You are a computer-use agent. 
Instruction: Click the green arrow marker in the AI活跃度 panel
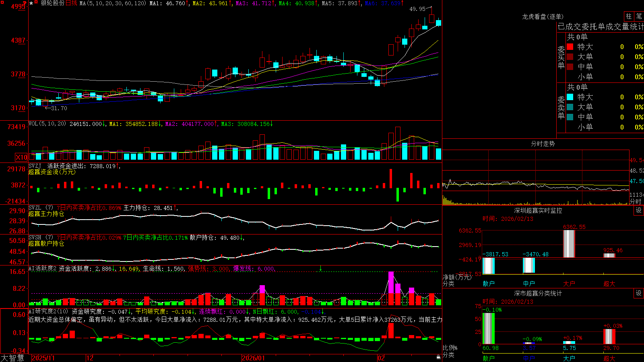coord(321,268)
